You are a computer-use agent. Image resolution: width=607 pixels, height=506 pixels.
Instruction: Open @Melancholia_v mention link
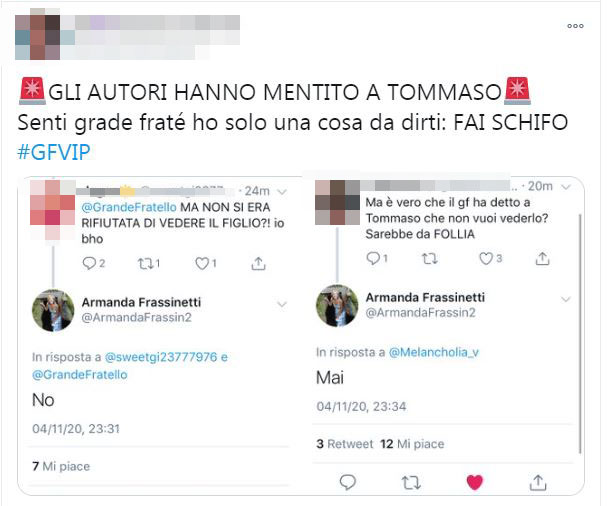434,352
